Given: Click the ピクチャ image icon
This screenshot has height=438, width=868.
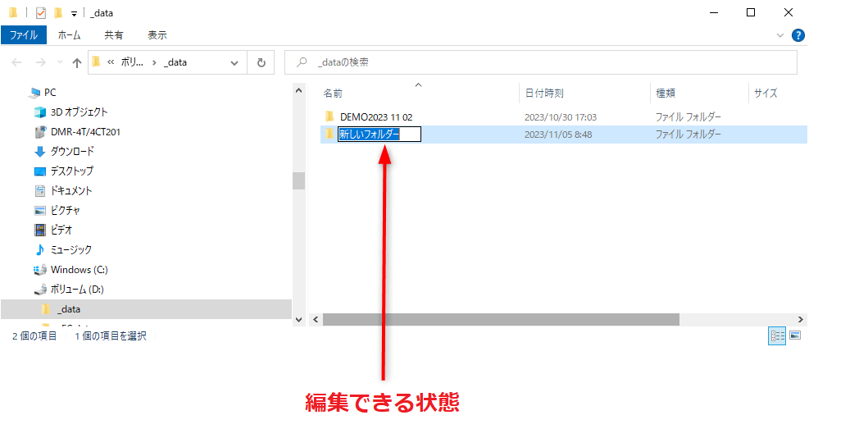Looking at the screenshot, I should [40, 211].
